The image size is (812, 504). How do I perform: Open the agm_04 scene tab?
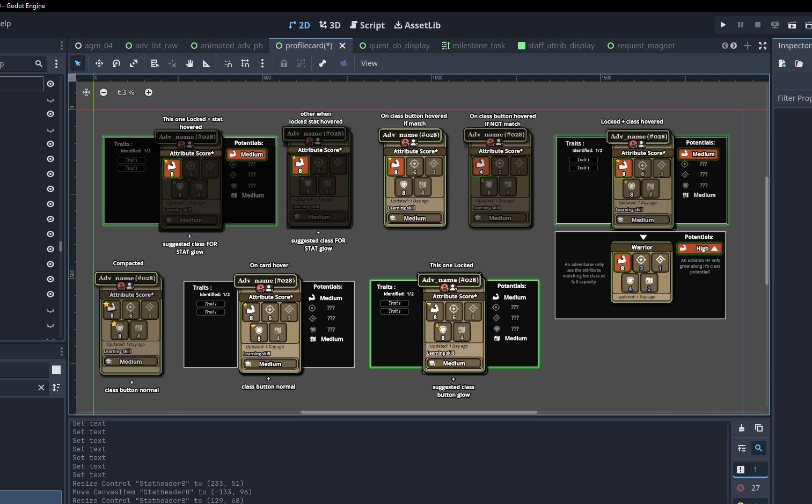click(94, 46)
